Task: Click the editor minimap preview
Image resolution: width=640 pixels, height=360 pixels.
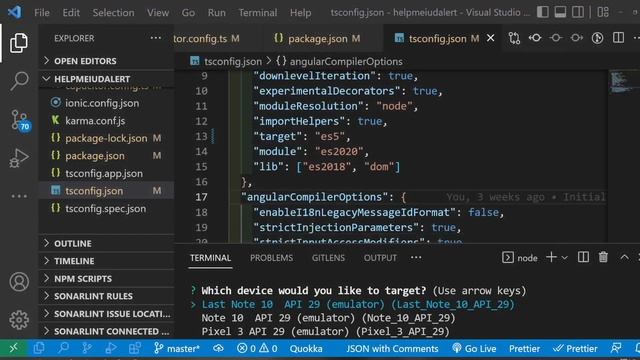Action: coord(624,82)
